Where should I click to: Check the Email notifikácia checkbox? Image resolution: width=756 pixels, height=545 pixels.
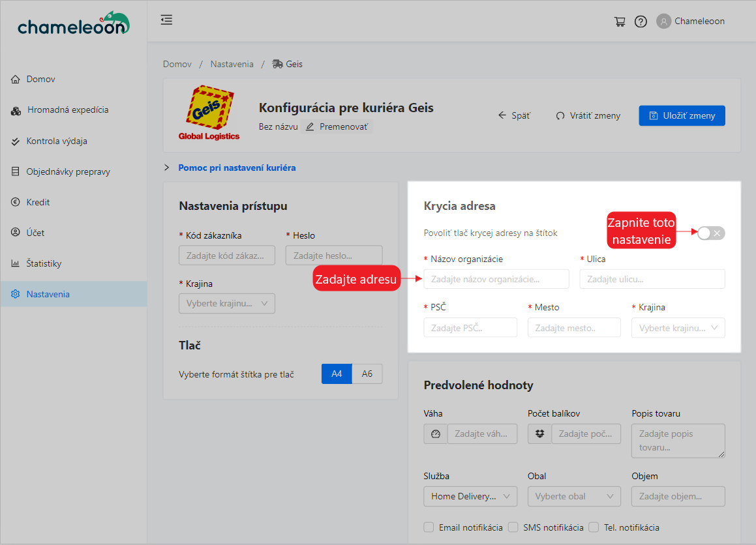click(429, 527)
